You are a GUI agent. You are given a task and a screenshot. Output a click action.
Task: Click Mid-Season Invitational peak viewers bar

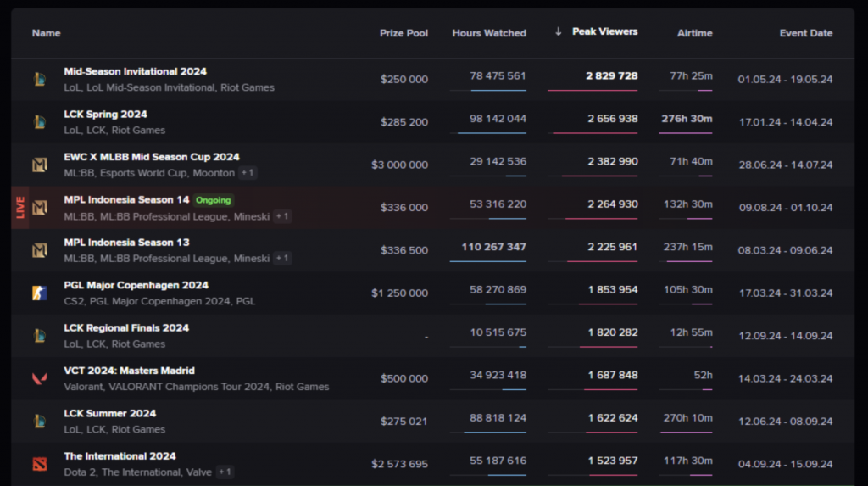click(593, 90)
